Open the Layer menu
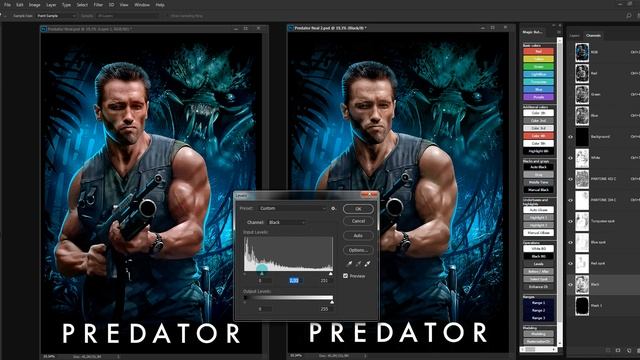The height and width of the screenshot is (360, 640). click(x=51, y=5)
